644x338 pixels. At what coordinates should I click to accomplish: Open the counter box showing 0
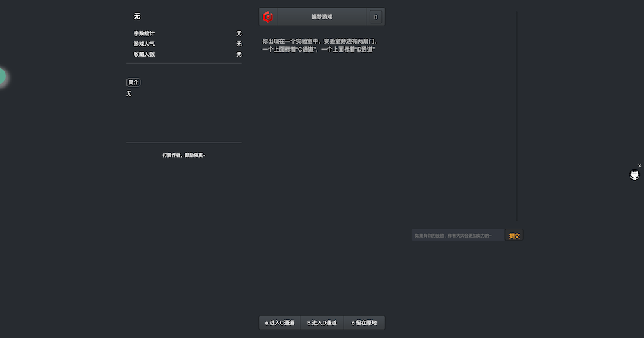click(x=375, y=17)
